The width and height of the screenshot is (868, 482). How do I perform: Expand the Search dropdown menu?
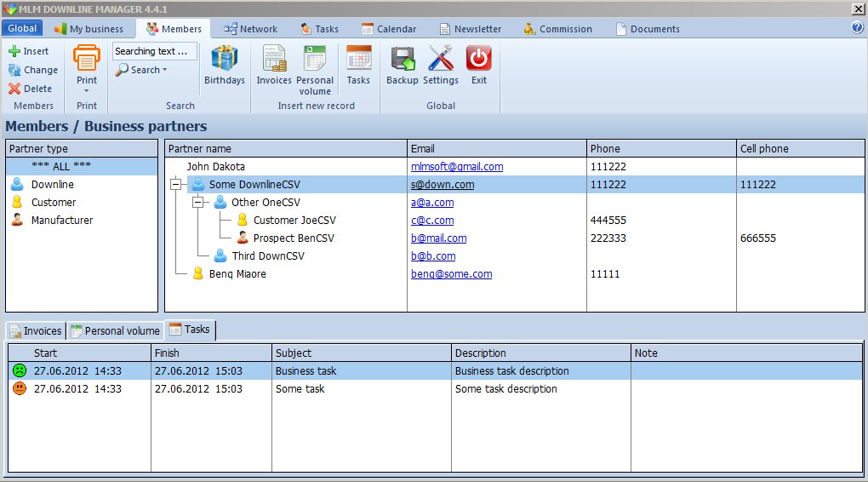[x=164, y=71]
